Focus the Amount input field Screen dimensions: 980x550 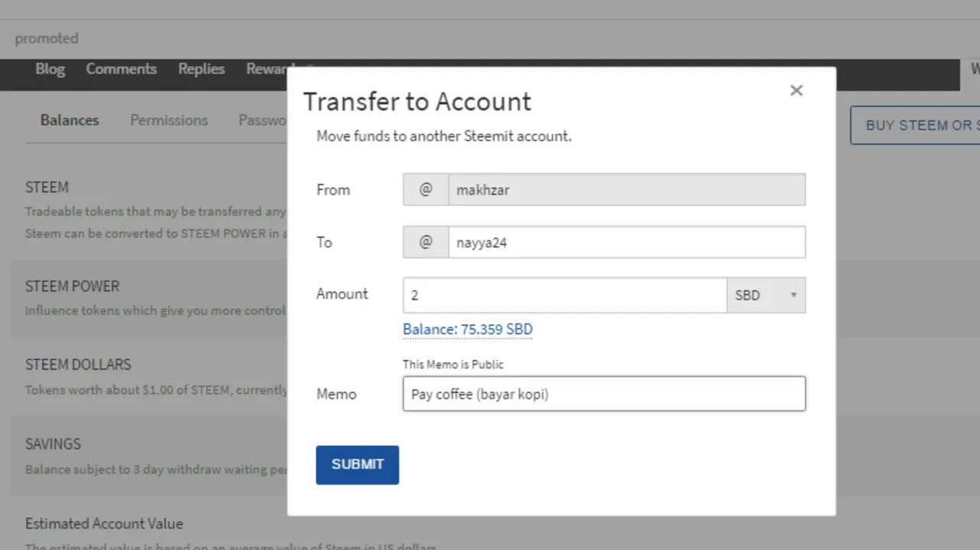pos(565,295)
